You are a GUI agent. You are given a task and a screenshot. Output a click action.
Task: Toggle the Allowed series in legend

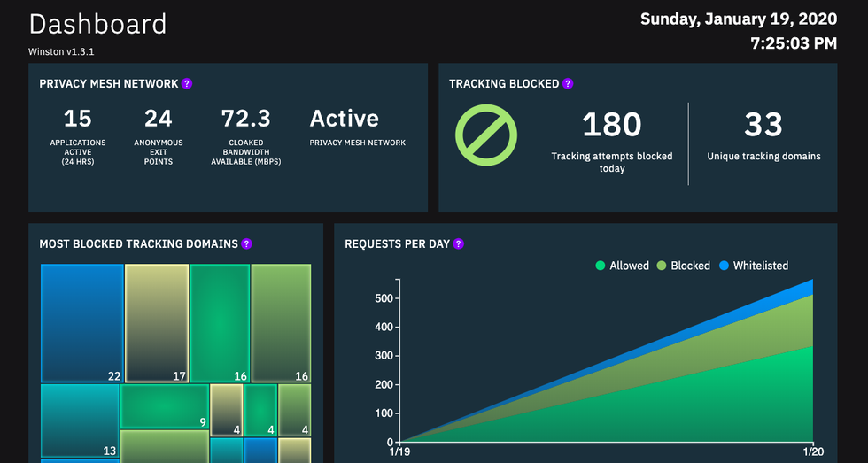pos(622,266)
